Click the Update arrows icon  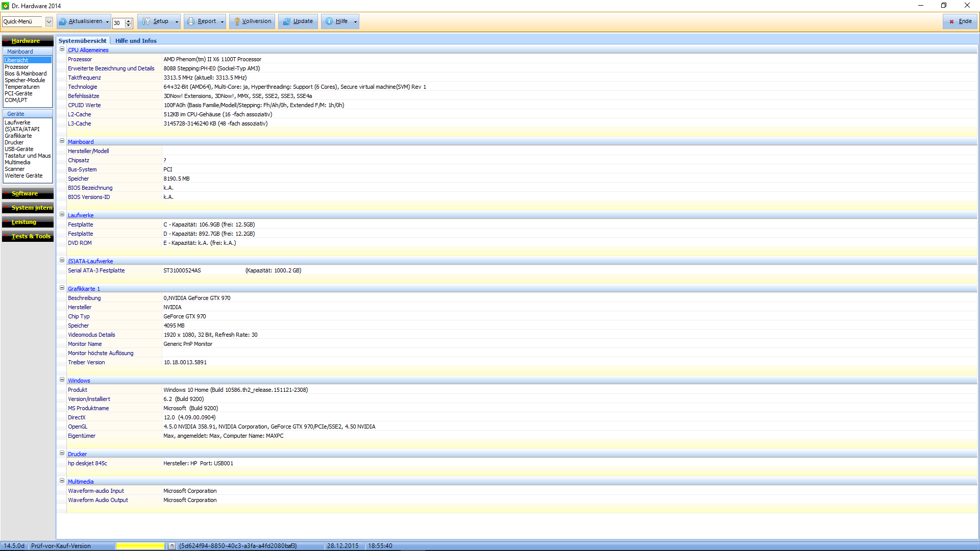pyautogui.click(x=287, y=21)
